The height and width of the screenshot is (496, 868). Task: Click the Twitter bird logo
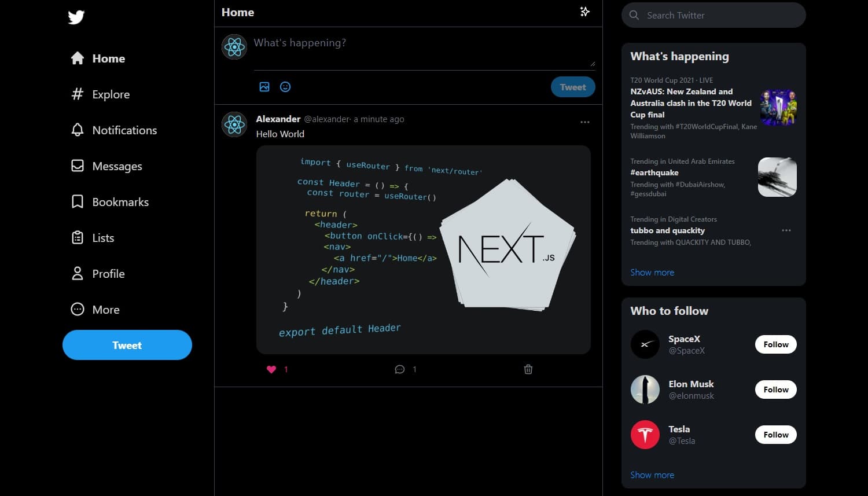click(76, 17)
